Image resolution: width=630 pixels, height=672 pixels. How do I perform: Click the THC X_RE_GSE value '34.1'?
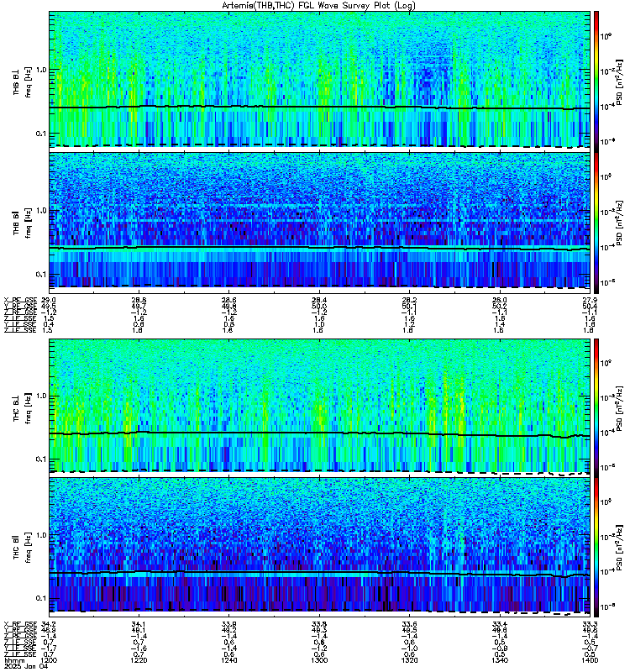(139, 624)
